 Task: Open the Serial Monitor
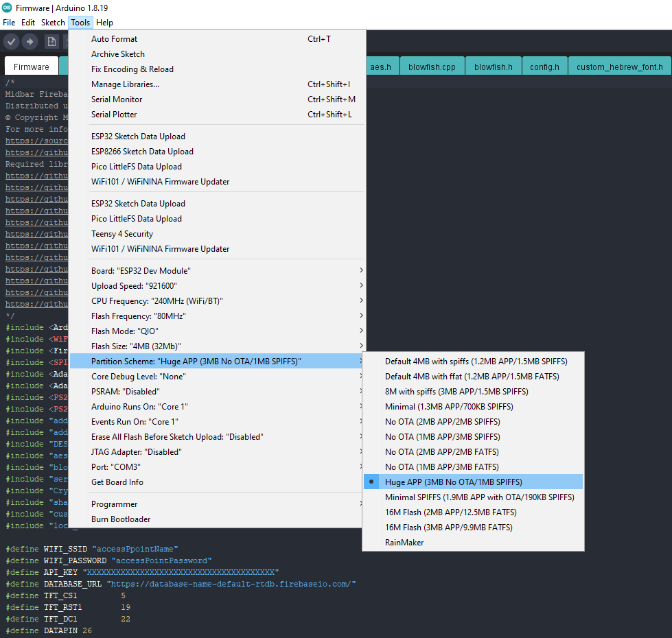[218, 99]
